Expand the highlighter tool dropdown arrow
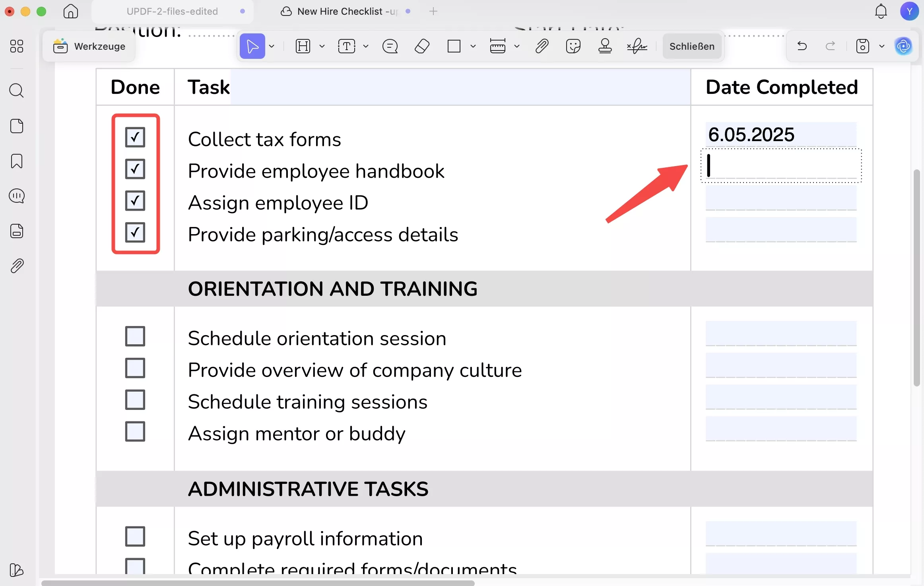 (322, 47)
